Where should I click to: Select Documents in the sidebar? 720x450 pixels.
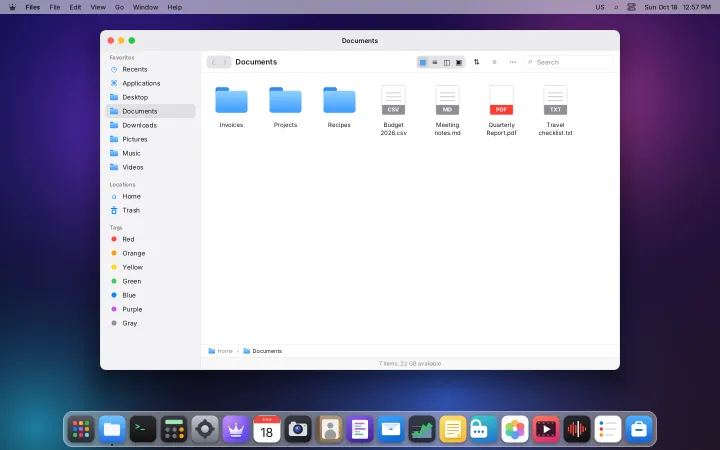coord(151,111)
